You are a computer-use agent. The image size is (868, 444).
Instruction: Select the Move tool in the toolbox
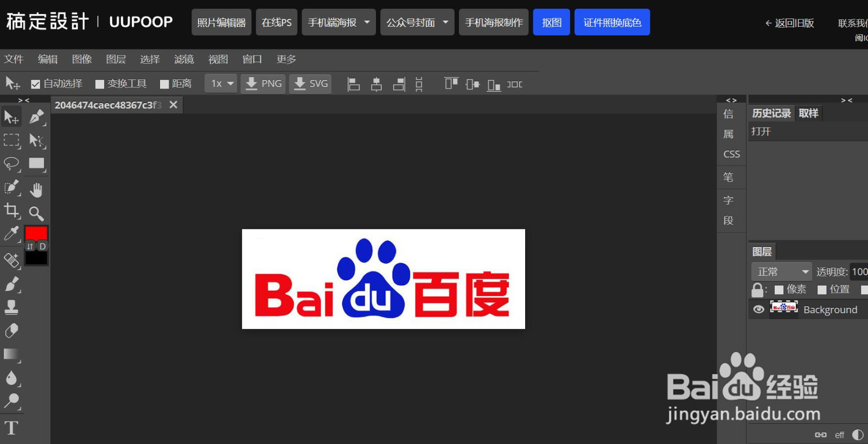click(x=11, y=117)
